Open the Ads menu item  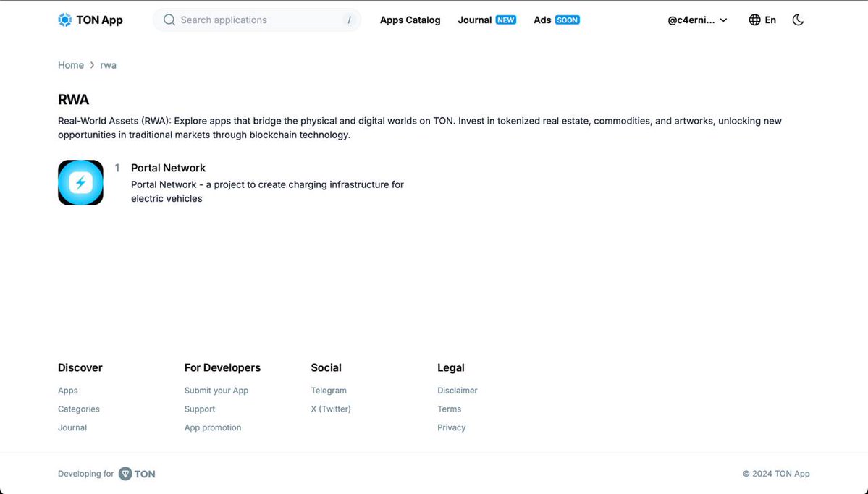coord(542,20)
